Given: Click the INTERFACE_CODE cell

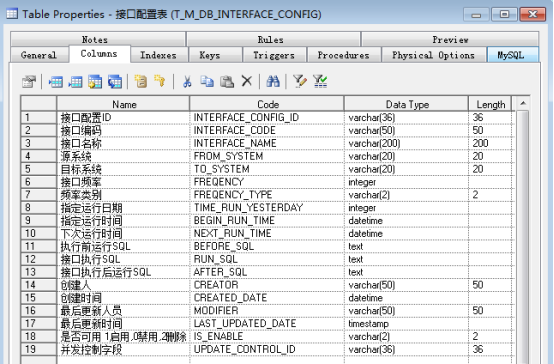Looking at the screenshot, I should (267, 130).
